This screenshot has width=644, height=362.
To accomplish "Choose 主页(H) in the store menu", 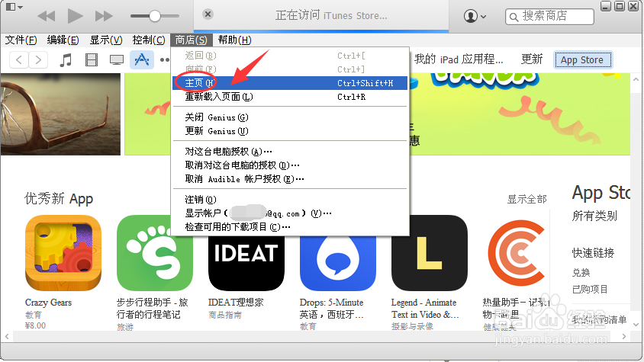I will 290,83.
